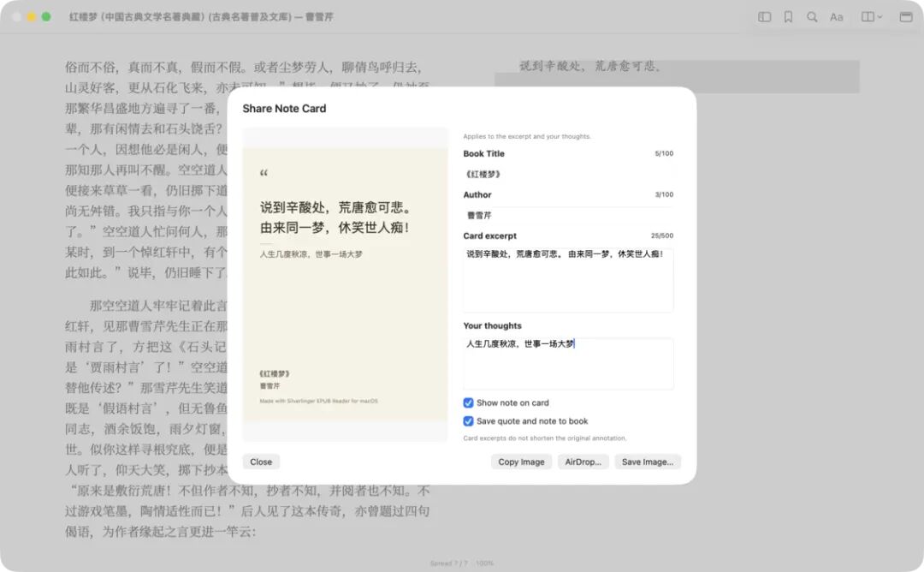Close the Share Note Card dialog
Image resolution: width=924 pixels, height=572 pixels.
(x=261, y=462)
